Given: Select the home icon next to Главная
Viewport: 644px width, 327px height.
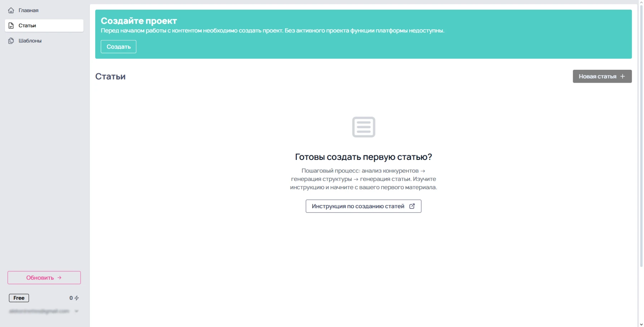Looking at the screenshot, I should click(x=11, y=10).
